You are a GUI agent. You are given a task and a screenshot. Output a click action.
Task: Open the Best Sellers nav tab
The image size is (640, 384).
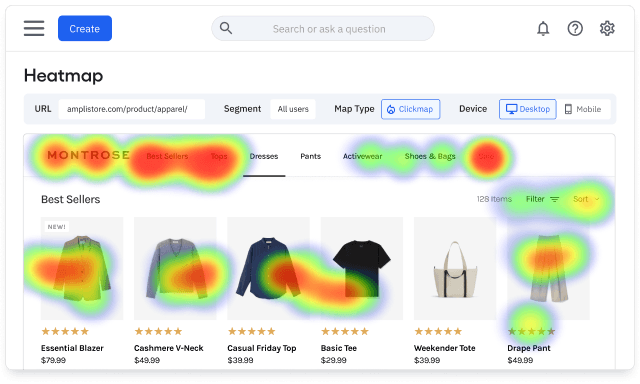pos(167,156)
